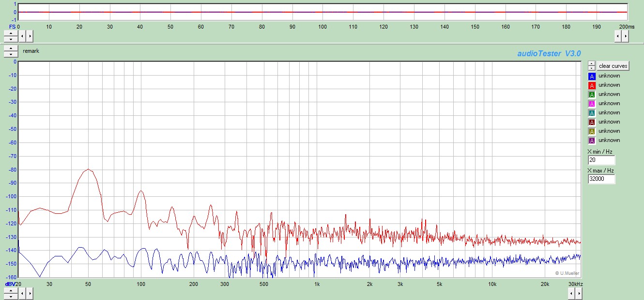
Task: Click down arrow beside clear curves
Action: point(591,68)
